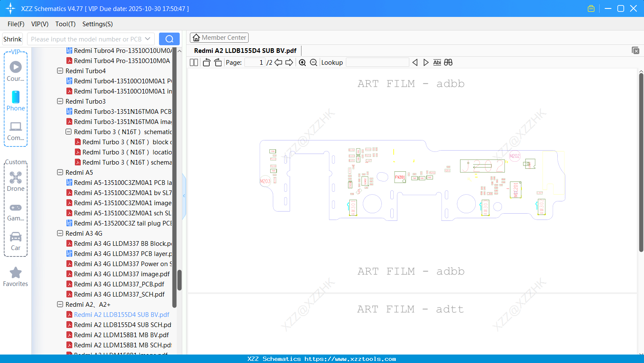Open Redmi A2 LLDM158B1 MB BV.pdf
Screen dimensions: 644x363
(x=118, y=335)
